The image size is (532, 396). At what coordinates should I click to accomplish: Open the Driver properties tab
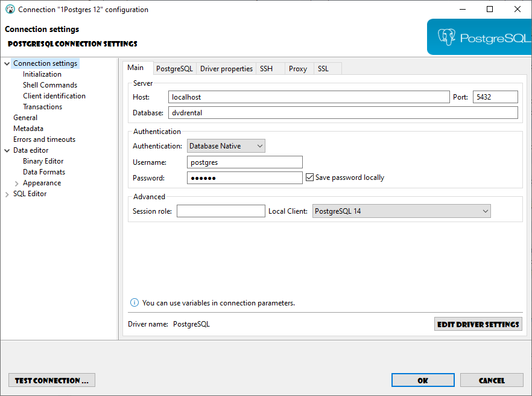point(226,69)
